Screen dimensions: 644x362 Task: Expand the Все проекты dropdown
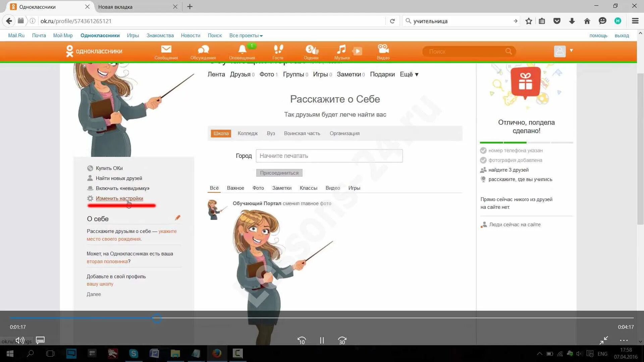coord(246,36)
